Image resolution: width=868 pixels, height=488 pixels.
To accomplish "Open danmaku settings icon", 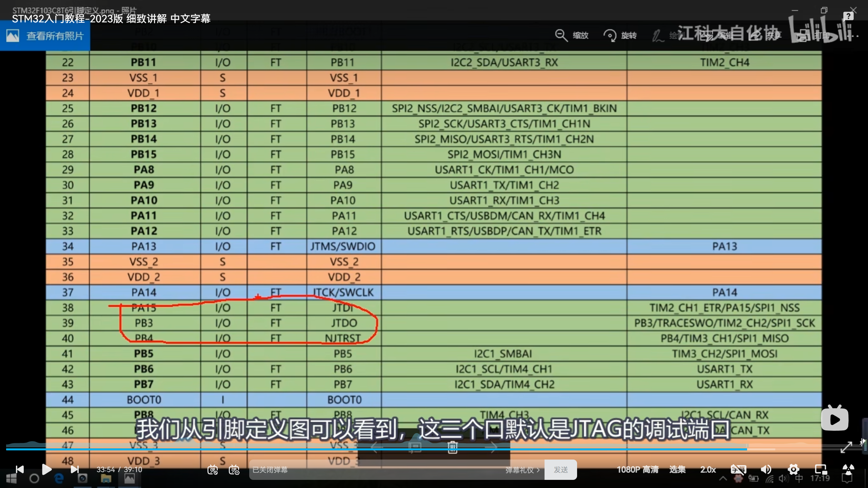I will click(x=234, y=470).
